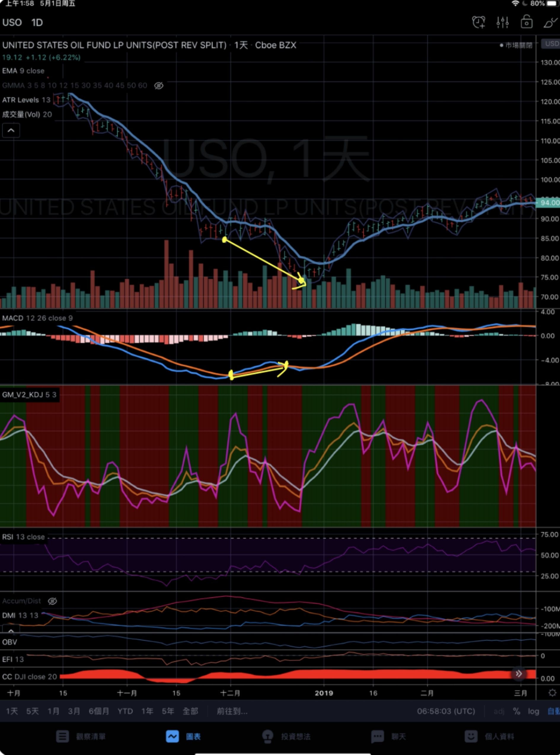Toggle the log scale option

[533, 711]
